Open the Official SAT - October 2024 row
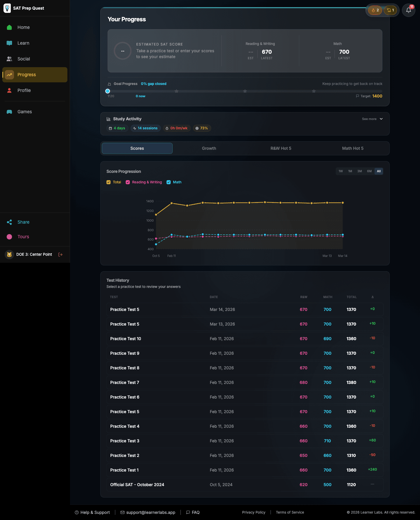The width and height of the screenshot is (420, 520). coord(245,485)
